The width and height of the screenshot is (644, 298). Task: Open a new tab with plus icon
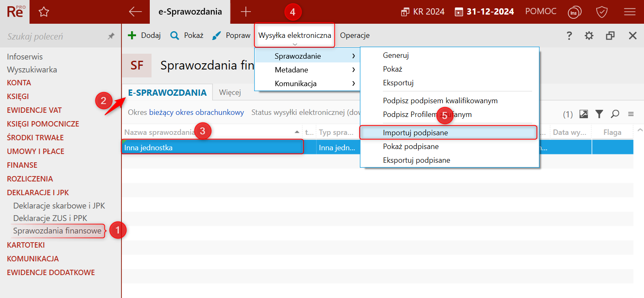click(x=246, y=12)
